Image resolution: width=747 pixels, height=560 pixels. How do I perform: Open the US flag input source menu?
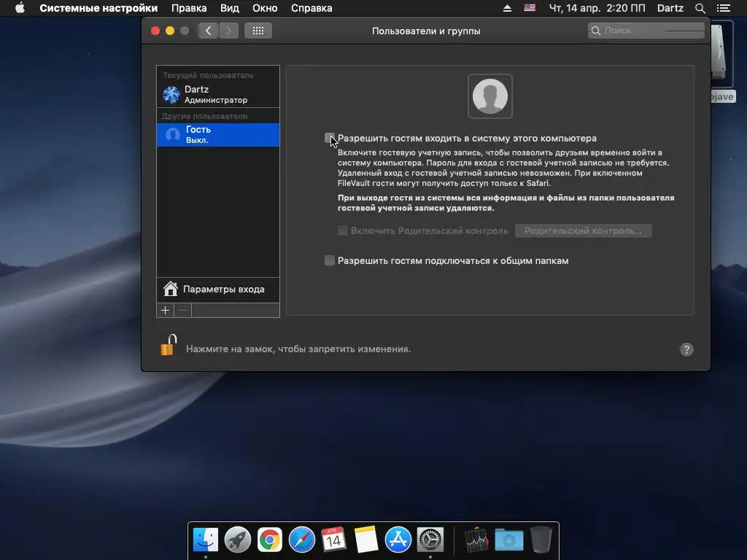click(530, 8)
